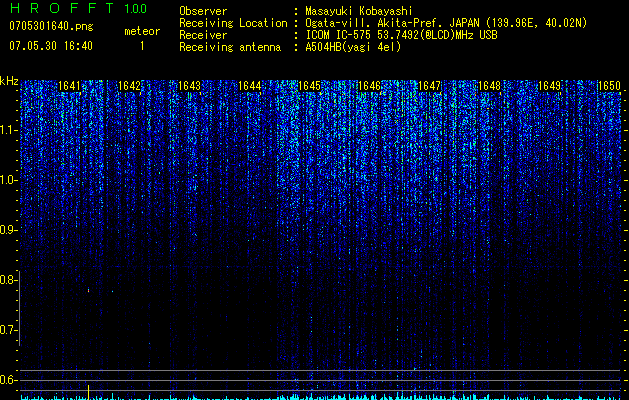This screenshot has height=400, width=629.
Task: Click the meteor count value 1
Action: [142, 46]
